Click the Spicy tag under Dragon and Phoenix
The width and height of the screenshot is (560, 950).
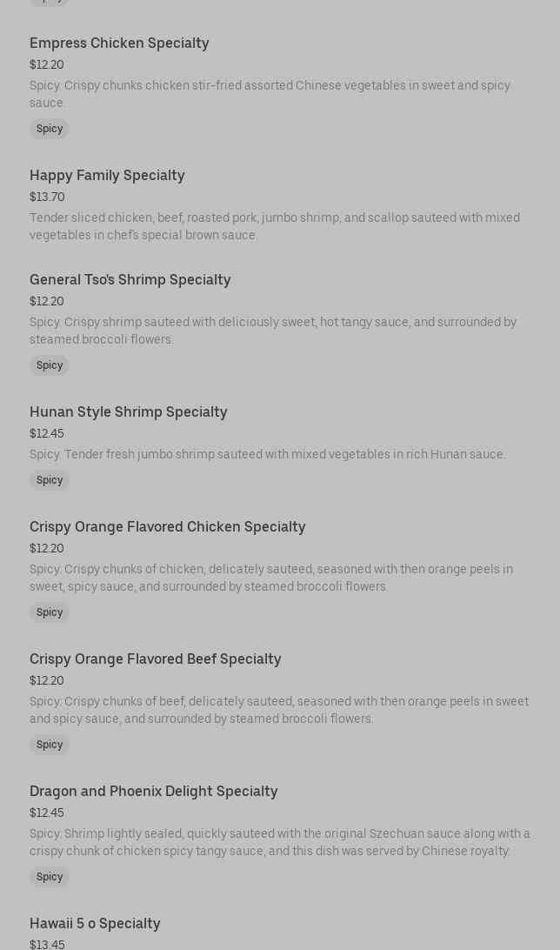click(50, 877)
